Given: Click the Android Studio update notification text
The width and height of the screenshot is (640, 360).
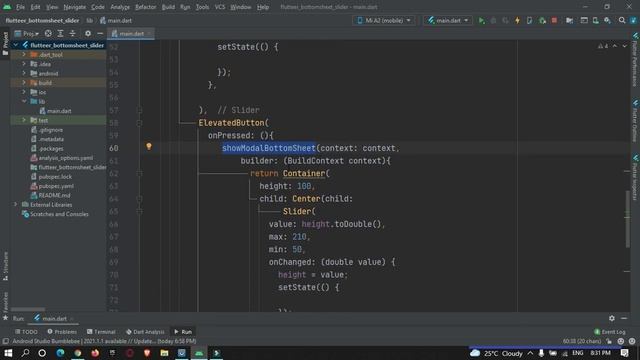Looking at the screenshot, I should coord(104,341).
